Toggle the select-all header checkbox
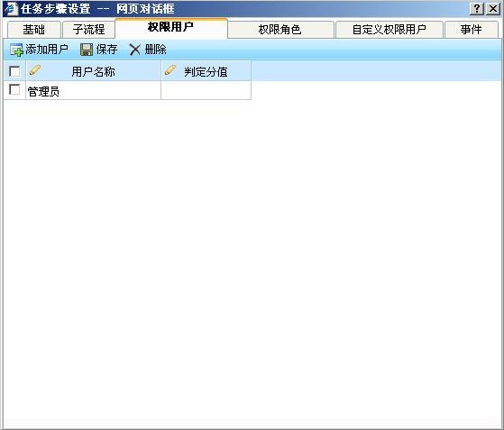Viewport: 504px width, 430px height. [14, 71]
